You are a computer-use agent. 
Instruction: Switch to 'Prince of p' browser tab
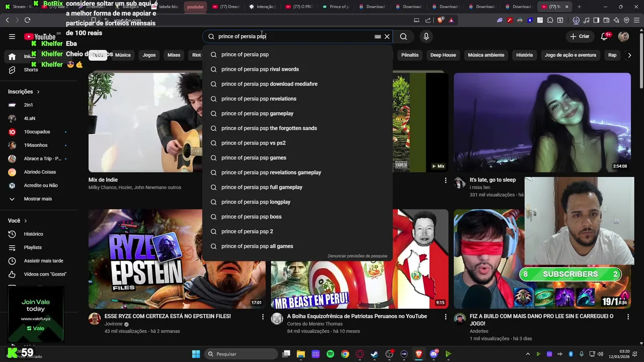pos(336,7)
